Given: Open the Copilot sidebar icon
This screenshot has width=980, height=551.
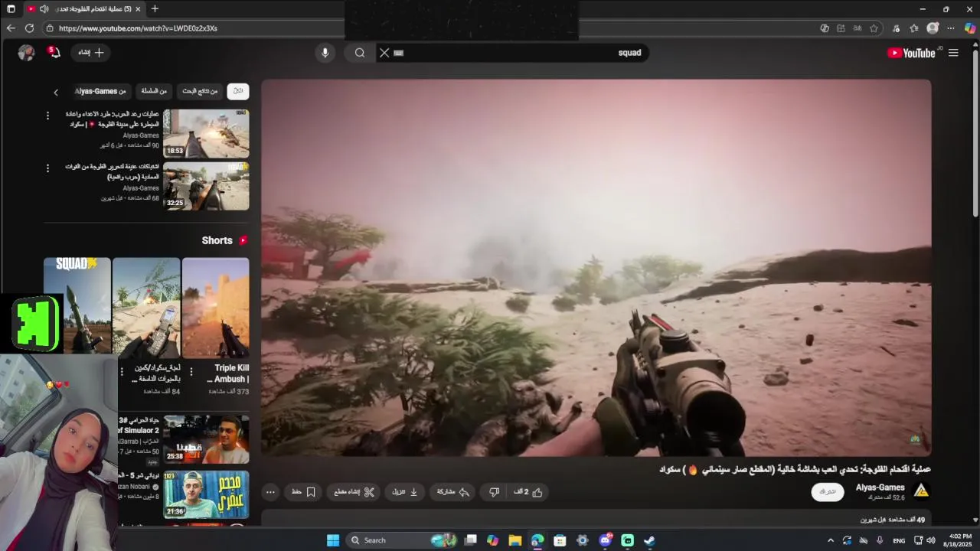Looking at the screenshot, I should 970,28.
